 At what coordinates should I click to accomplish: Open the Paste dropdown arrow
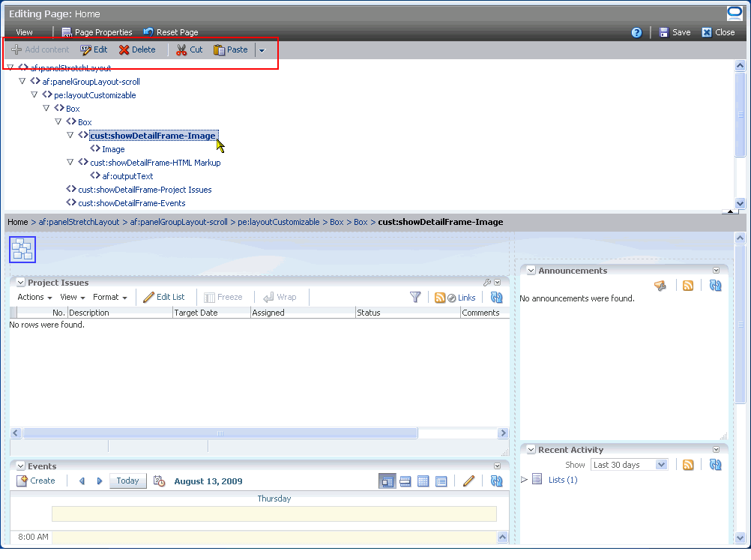coord(262,50)
